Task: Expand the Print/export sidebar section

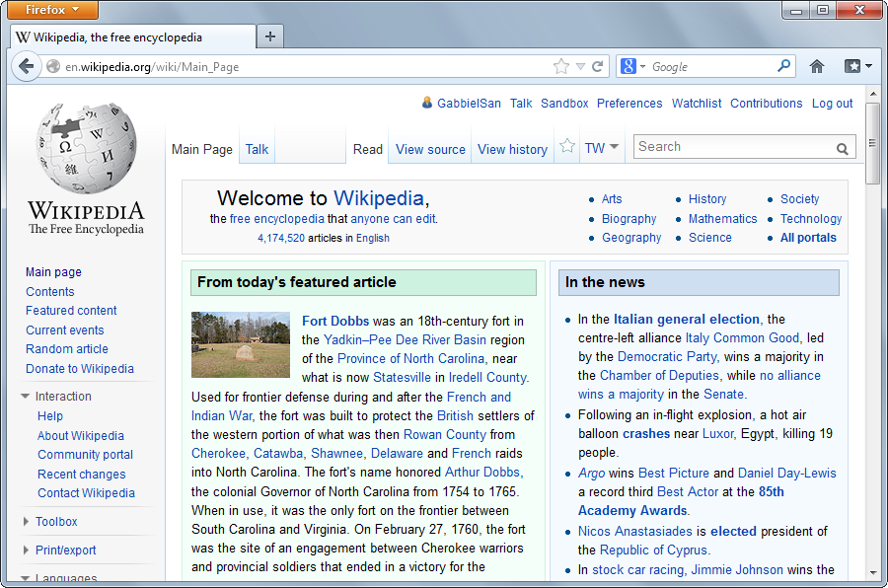Action: pos(26,551)
